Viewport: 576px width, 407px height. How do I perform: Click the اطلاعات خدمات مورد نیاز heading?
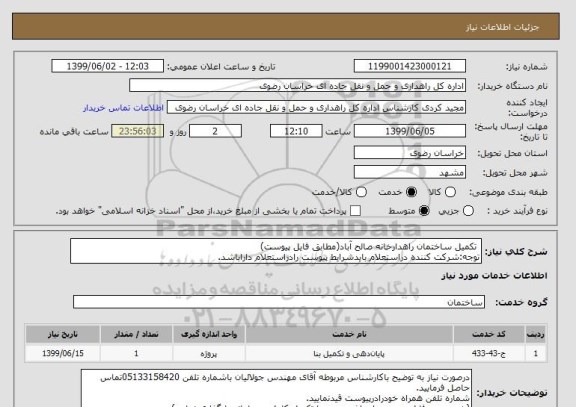coord(494,276)
